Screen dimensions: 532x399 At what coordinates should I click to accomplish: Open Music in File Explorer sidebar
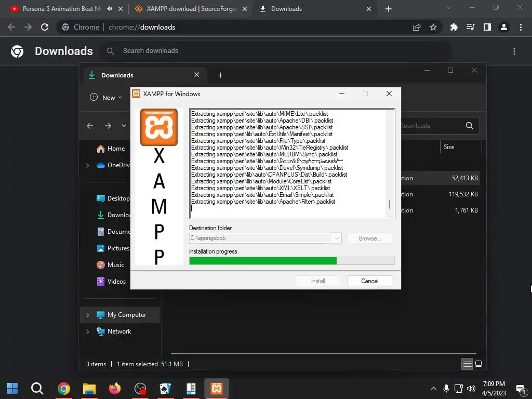pos(111,265)
